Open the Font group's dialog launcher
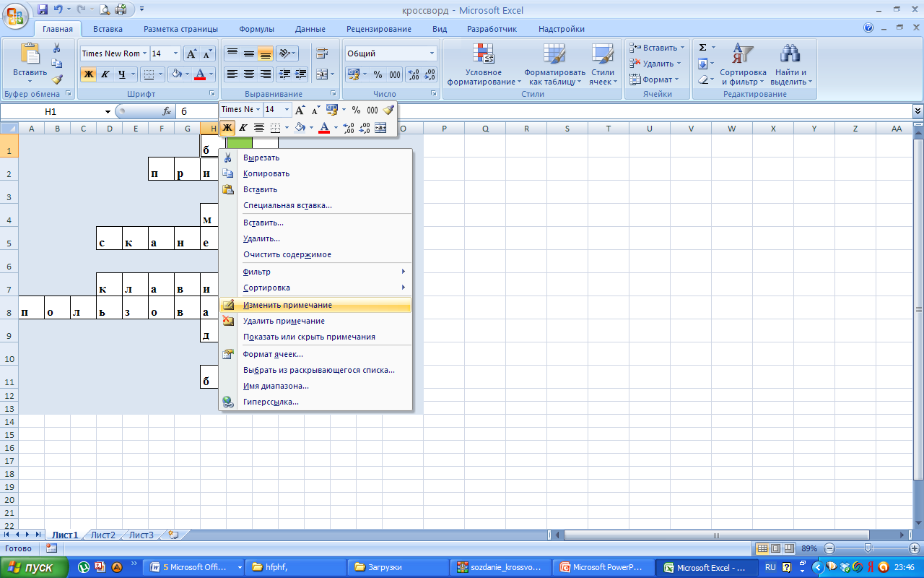Image resolution: width=924 pixels, height=578 pixels. 212,94
